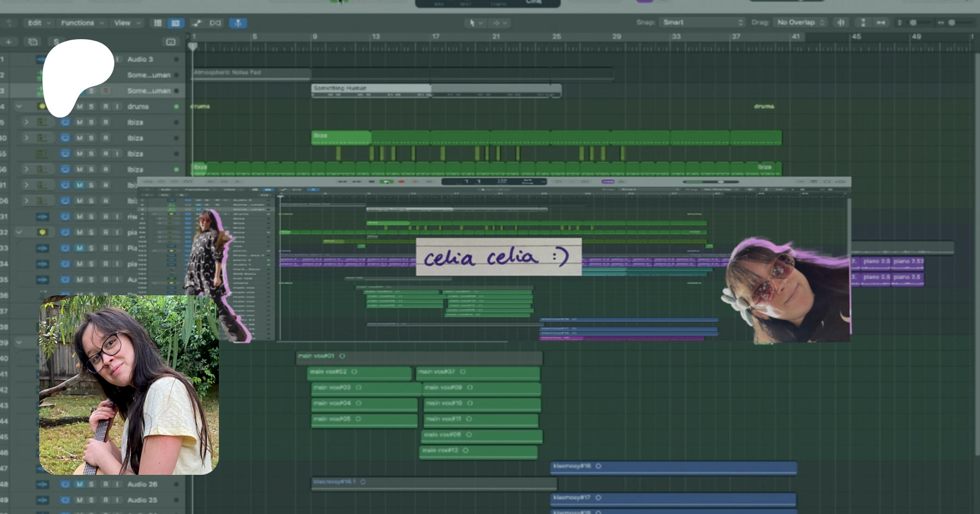Viewport: 980px width, 514px height.
Task: Collapse the drums track stack
Action: pyautogui.click(x=19, y=107)
